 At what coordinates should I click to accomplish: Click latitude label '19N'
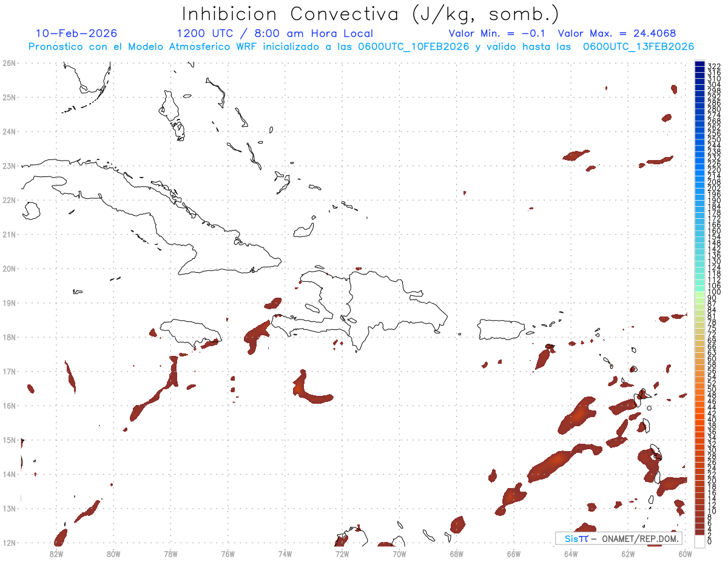click(9, 303)
